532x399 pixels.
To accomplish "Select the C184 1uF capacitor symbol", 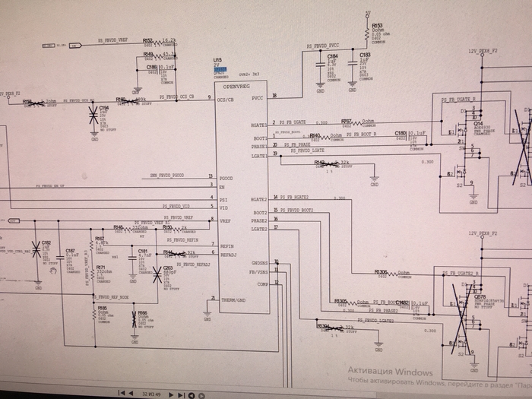I will point(320,65).
